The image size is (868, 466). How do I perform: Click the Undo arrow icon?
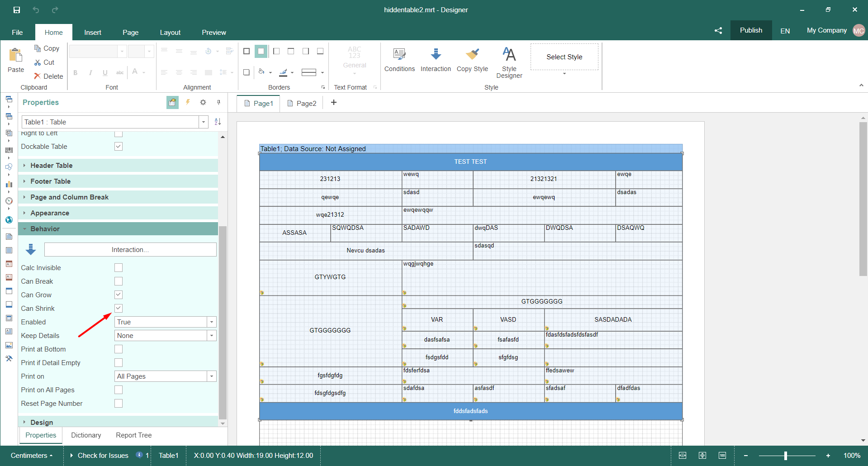pos(36,10)
